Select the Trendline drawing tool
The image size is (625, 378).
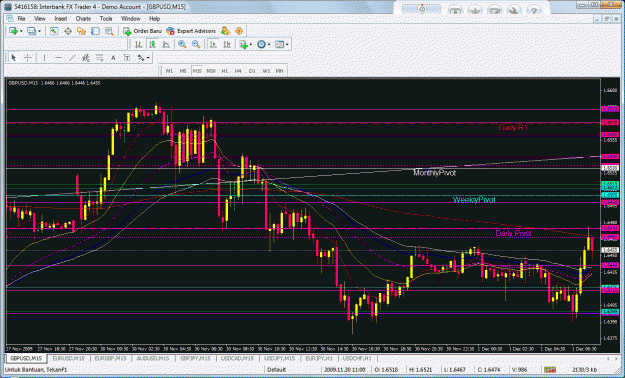point(72,58)
